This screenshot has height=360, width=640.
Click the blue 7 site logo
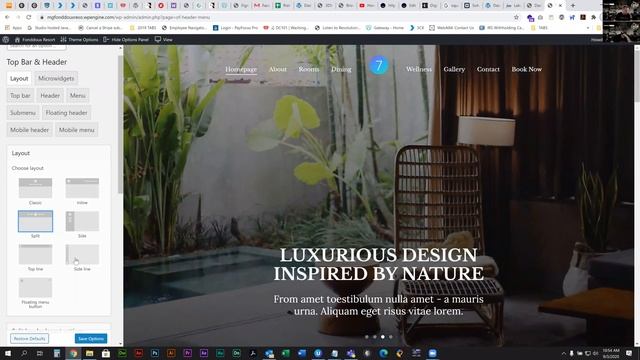pos(379,65)
